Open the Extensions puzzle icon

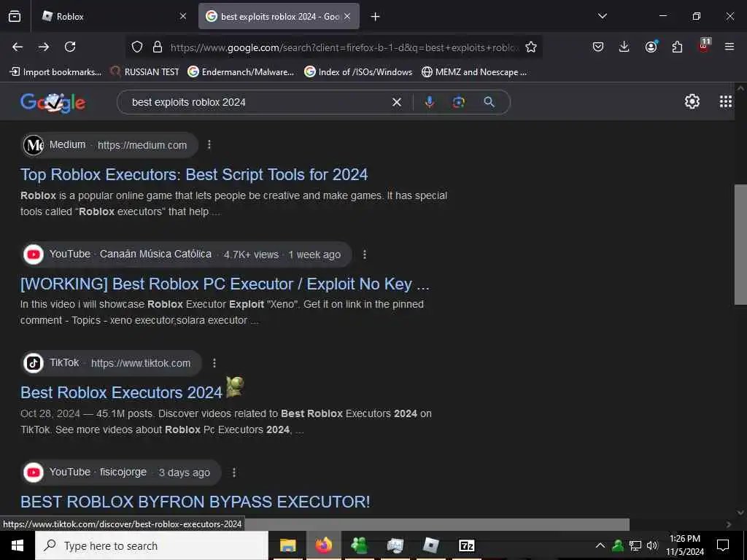click(677, 47)
